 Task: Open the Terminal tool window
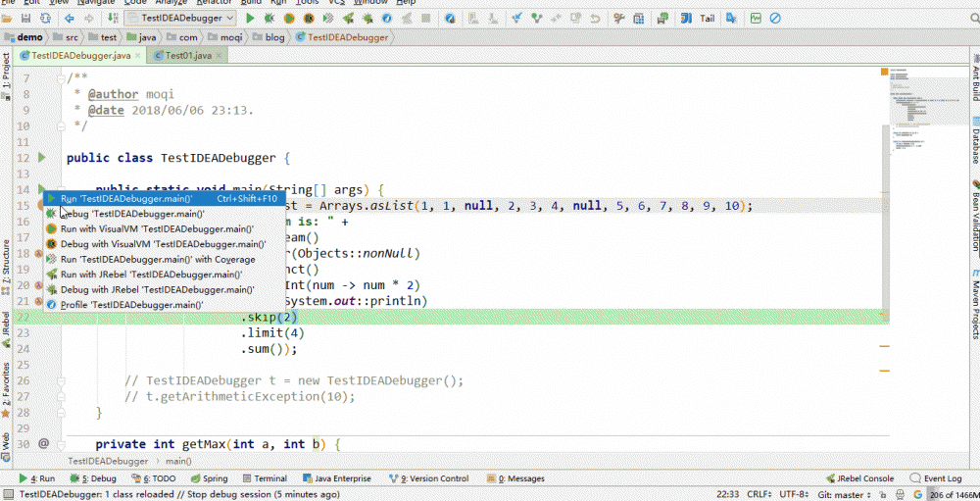(x=265, y=478)
